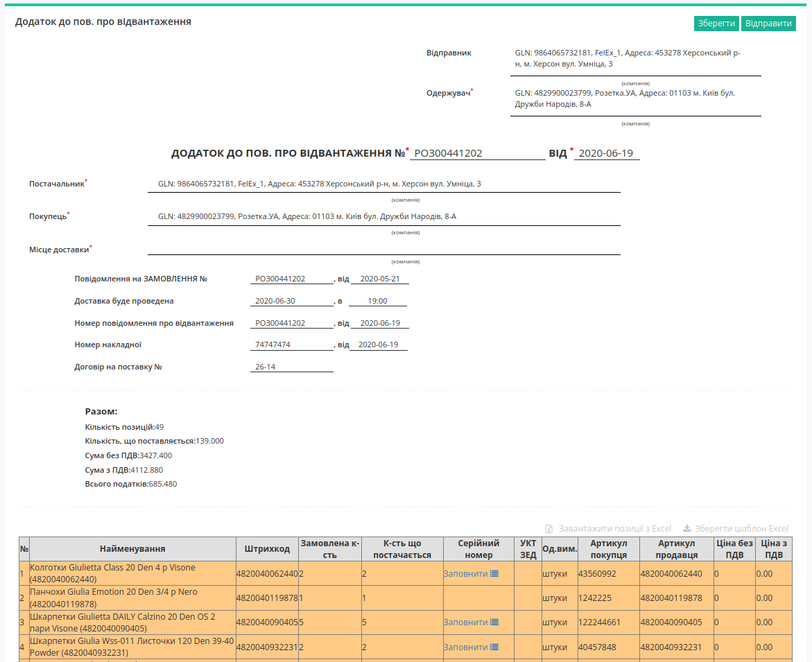Screen dimensions: 812x662
Task: Click list icon next to Заповнити in row 4
Action: (494, 647)
